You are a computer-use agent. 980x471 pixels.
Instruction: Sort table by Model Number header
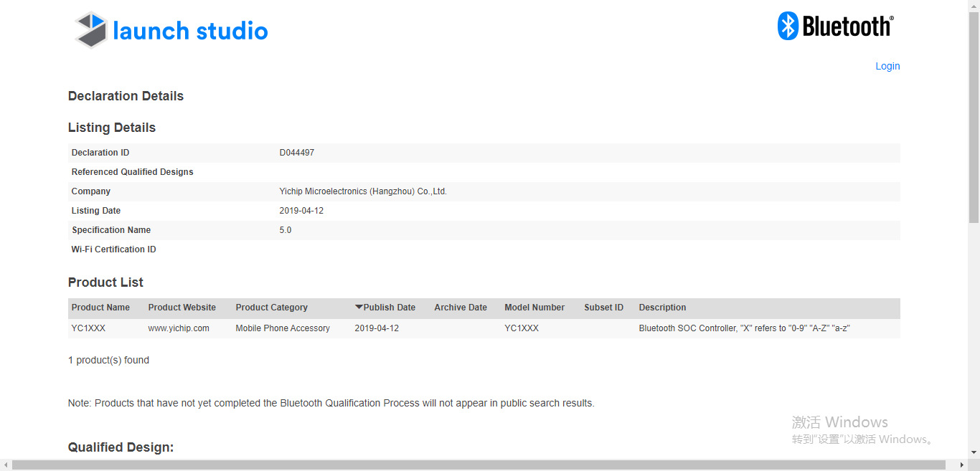(x=534, y=308)
